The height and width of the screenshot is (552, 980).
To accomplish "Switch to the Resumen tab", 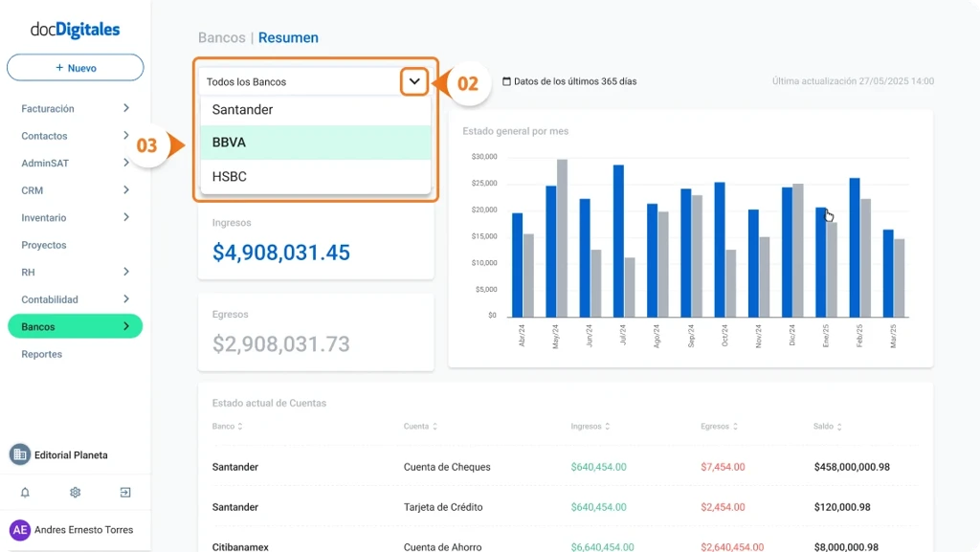I will click(288, 37).
